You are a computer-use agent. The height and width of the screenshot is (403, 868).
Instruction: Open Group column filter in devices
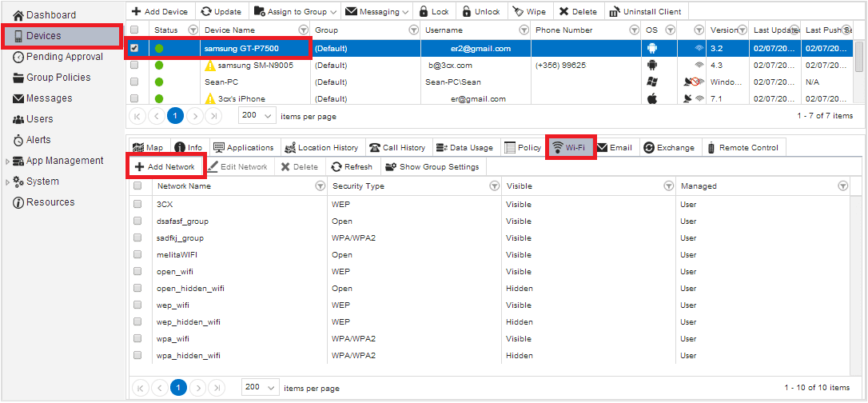(x=413, y=30)
